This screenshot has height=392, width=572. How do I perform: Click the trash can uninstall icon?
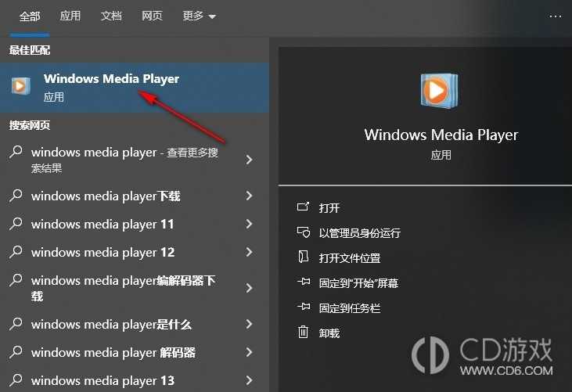(x=303, y=332)
